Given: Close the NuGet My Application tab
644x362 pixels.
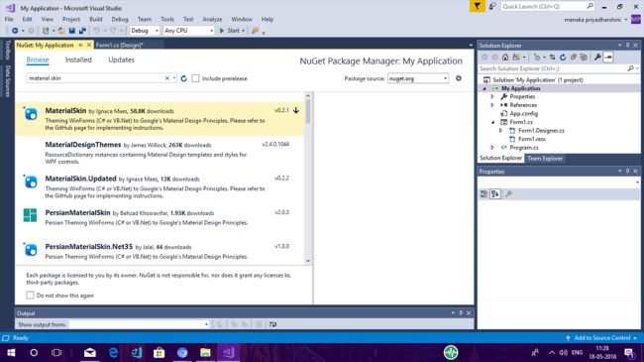Looking at the screenshot, I should pos(89,45).
